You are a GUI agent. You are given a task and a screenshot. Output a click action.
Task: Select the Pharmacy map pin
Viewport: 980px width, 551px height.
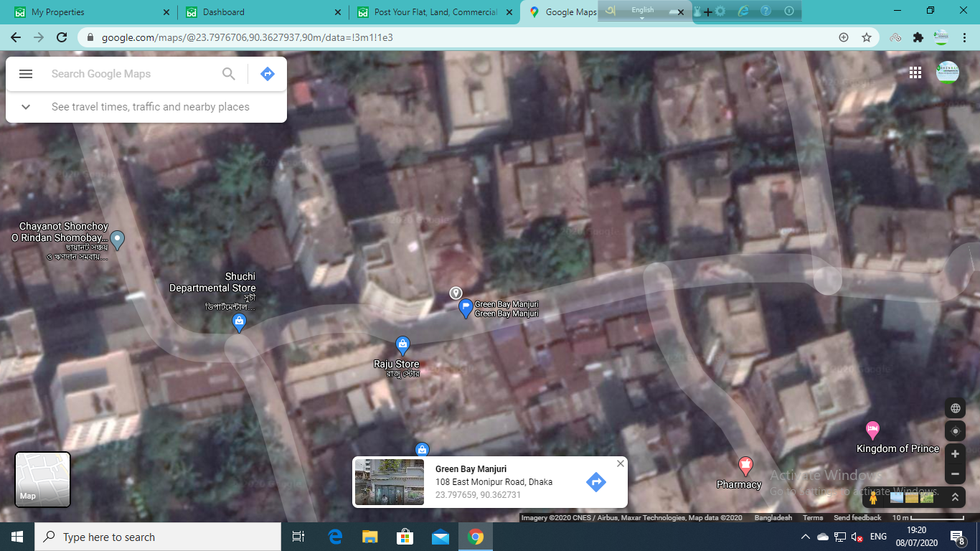pyautogui.click(x=745, y=466)
